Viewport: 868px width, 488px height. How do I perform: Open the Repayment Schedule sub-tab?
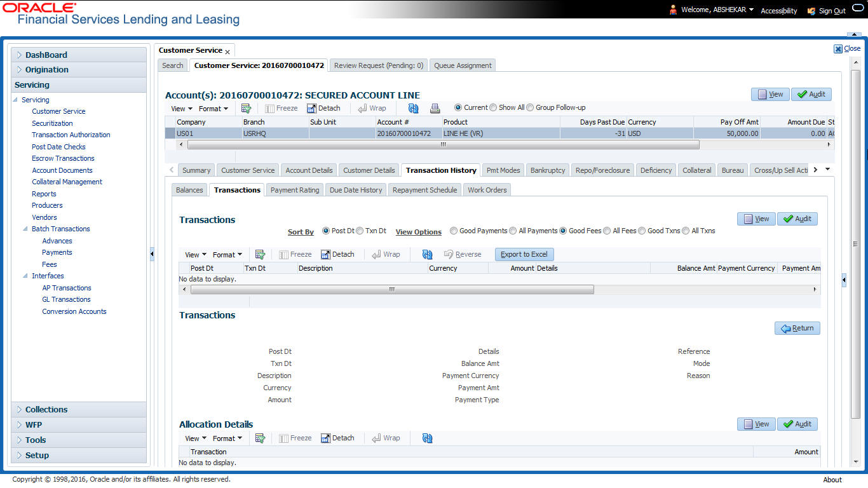tap(424, 190)
